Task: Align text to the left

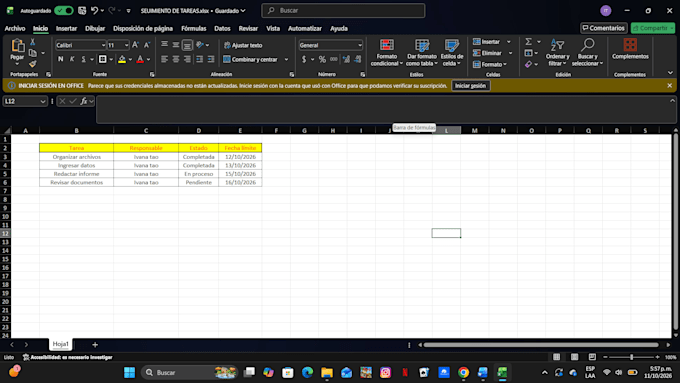Action: coord(164,59)
